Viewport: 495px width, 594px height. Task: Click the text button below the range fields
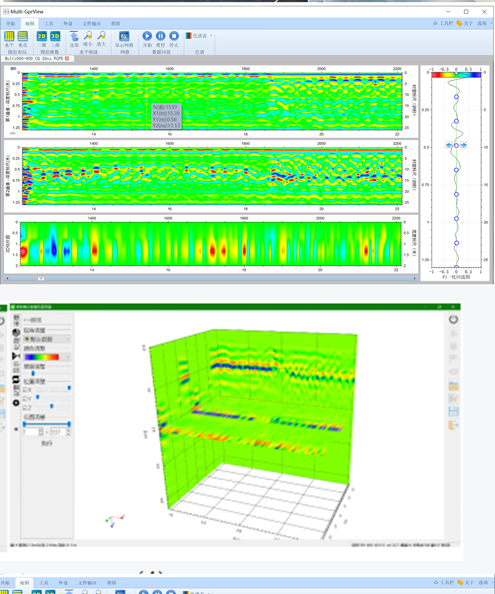point(47,443)
